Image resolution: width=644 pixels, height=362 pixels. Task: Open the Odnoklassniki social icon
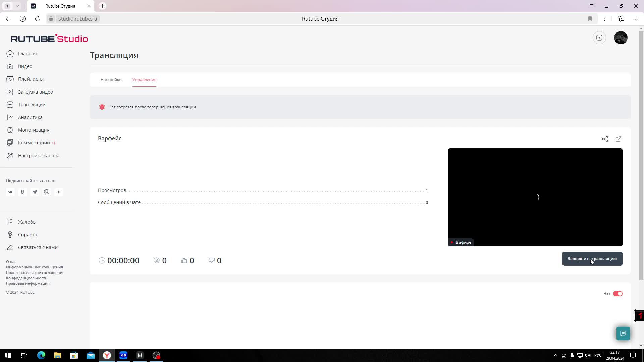(x=22, y=192)
